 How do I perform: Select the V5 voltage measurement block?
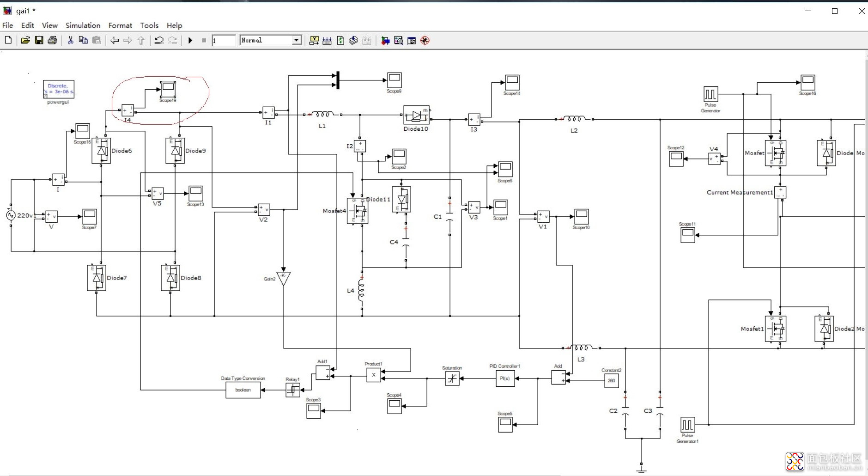tap(158, 193)
